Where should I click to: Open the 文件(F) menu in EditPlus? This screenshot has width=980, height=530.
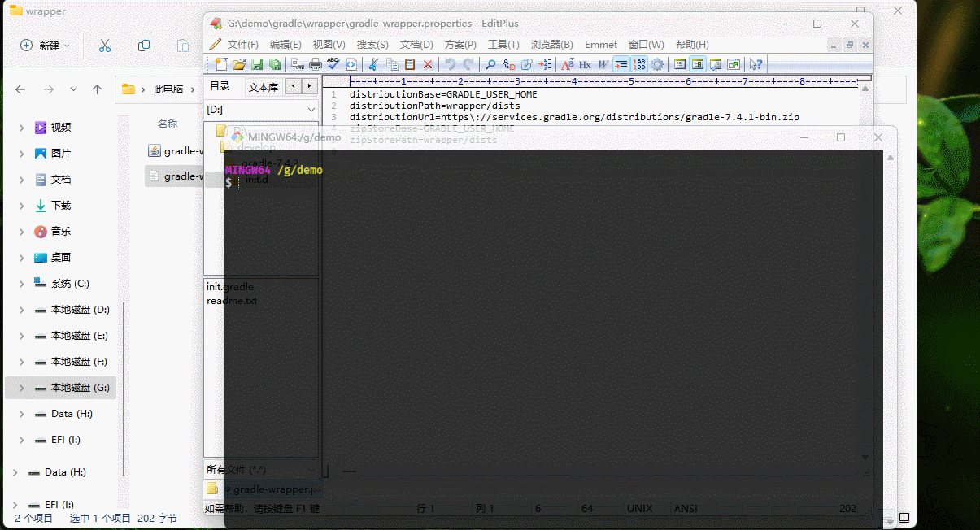click(x=242, y=45)
